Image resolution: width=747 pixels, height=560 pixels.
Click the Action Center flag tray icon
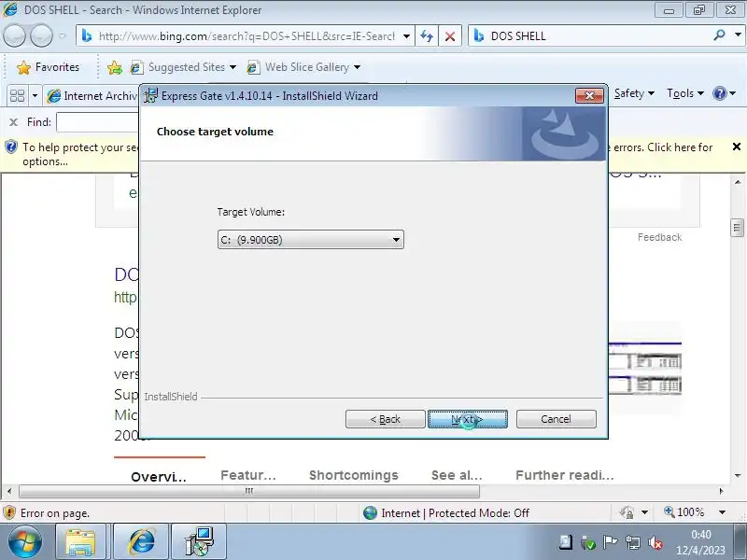pos(610,542)
